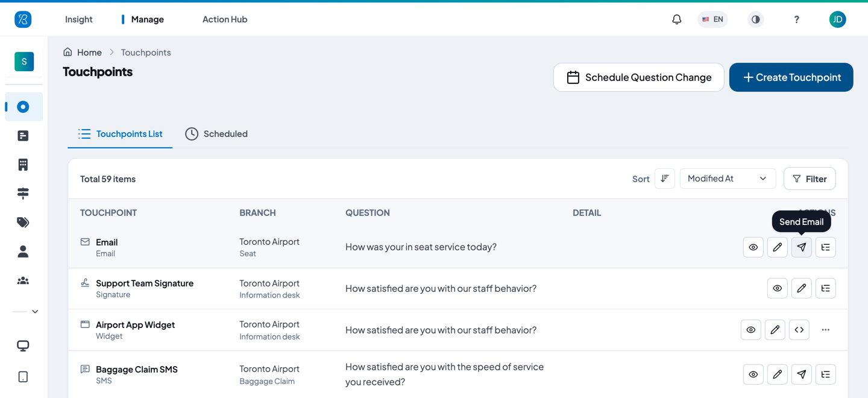Get embed code for Airport App Widget
Image resolution: width=868 pixels, height=398 pixels.
[x=799, y=330]
